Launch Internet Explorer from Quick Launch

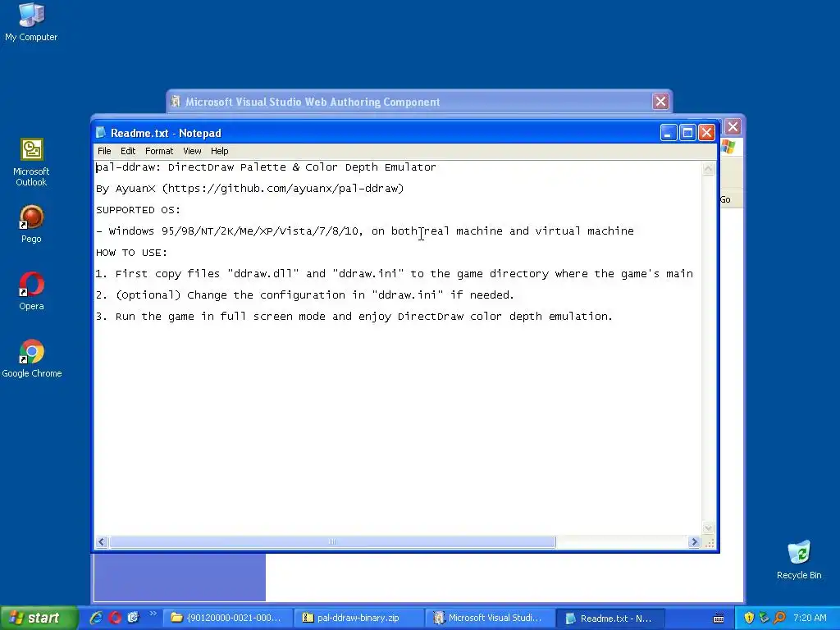click(x=96, y=618)
